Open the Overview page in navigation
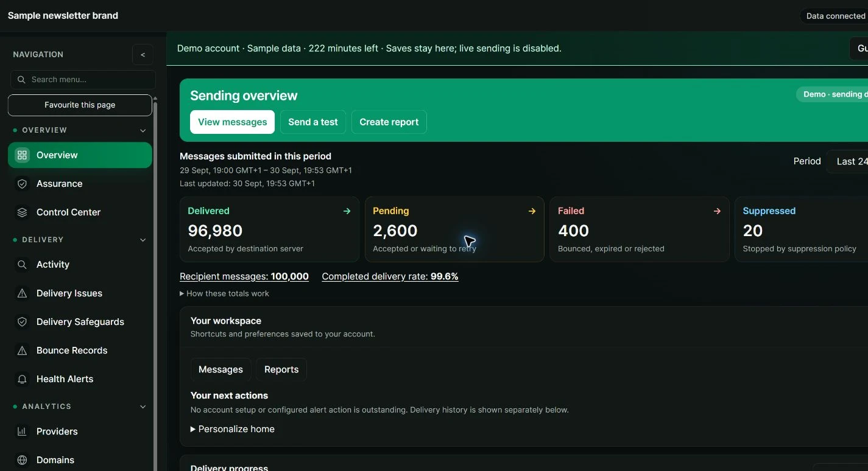 pyautogui.click(x=80, y=155)
